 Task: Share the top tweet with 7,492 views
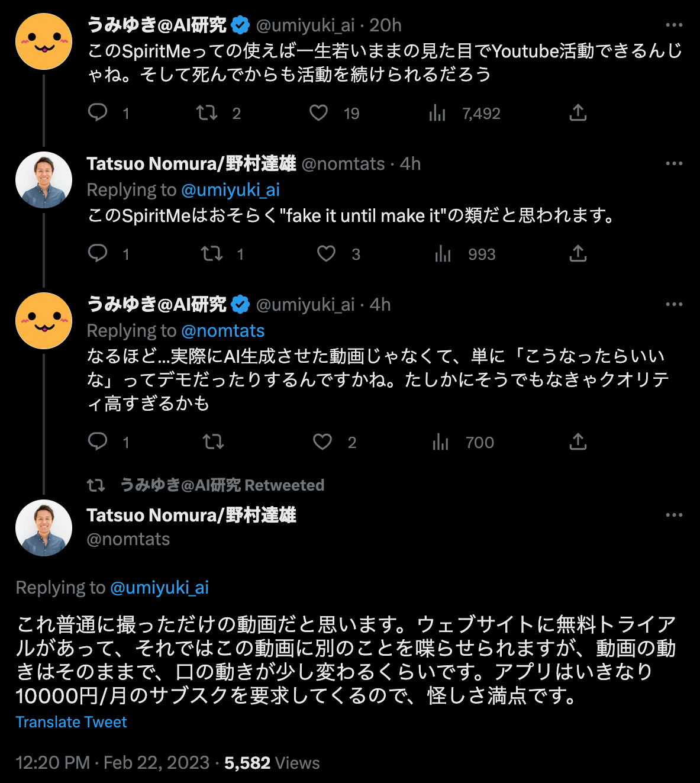pos(578,112)
